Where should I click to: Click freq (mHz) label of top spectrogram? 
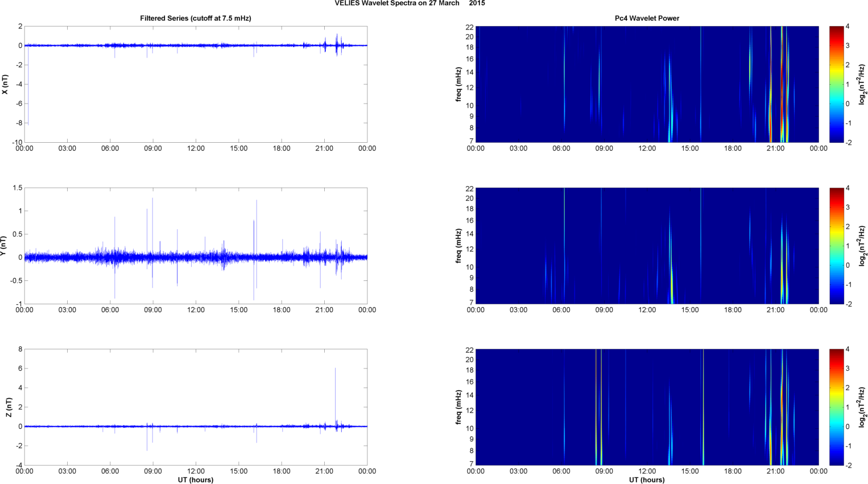(x=458, y=84)
